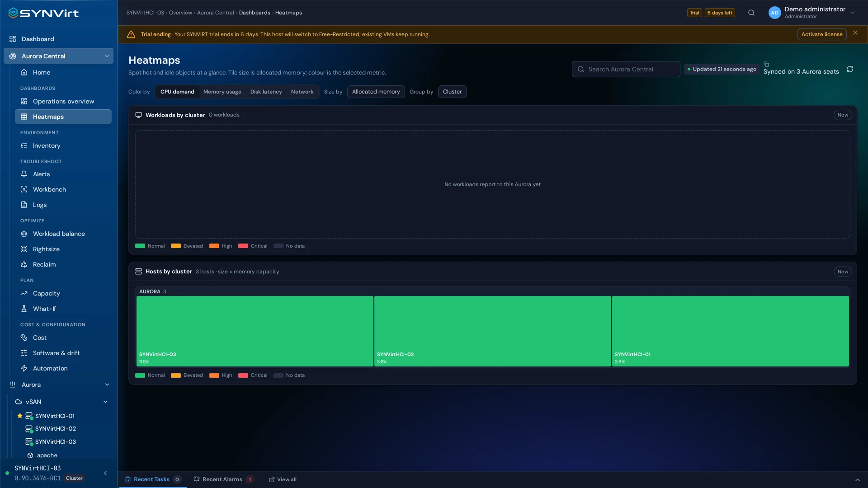Collapse the Aurora Central section
The width and height of the screenshot is (868, 488).
tap(107, 56)
